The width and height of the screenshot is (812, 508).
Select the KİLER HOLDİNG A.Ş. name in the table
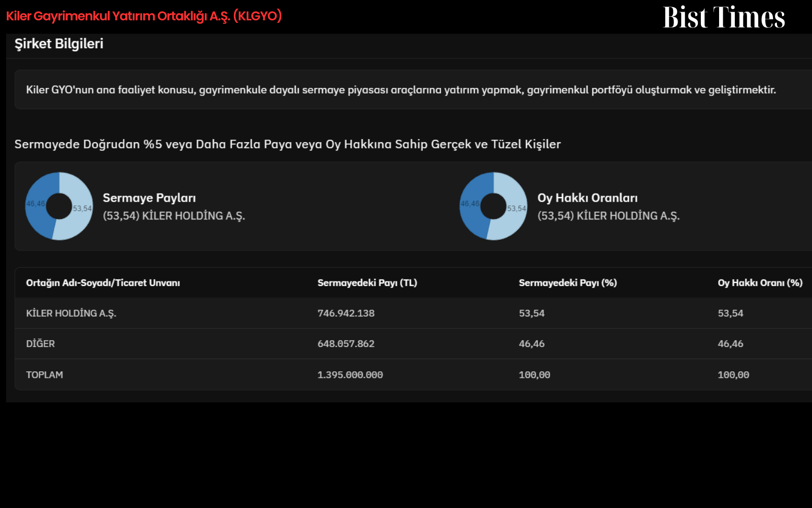coord(71,313)
